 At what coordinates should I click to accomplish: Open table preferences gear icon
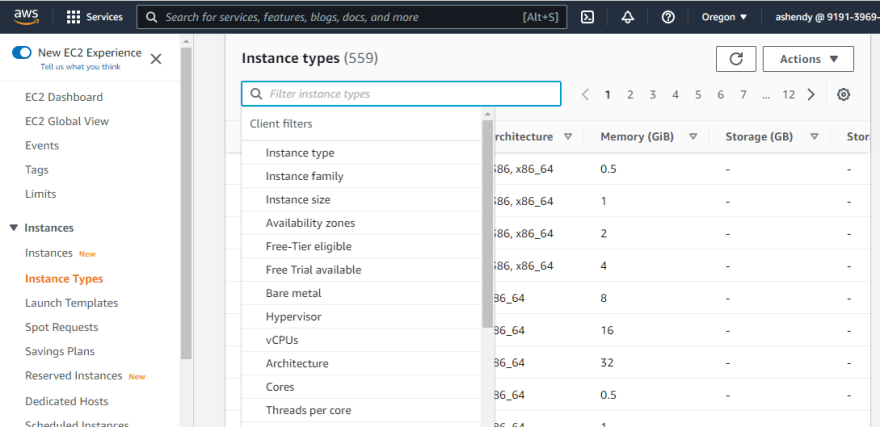click(843, 94)
